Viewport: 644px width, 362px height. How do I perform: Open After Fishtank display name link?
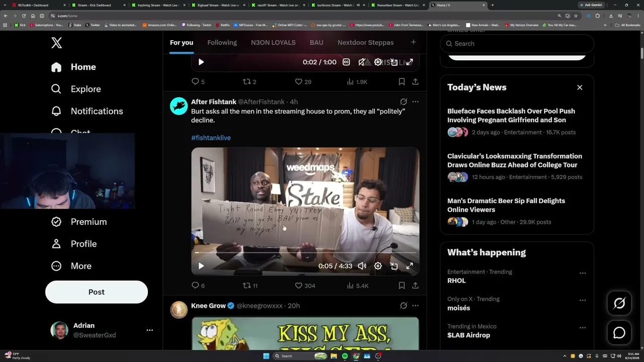coord(213,102)
